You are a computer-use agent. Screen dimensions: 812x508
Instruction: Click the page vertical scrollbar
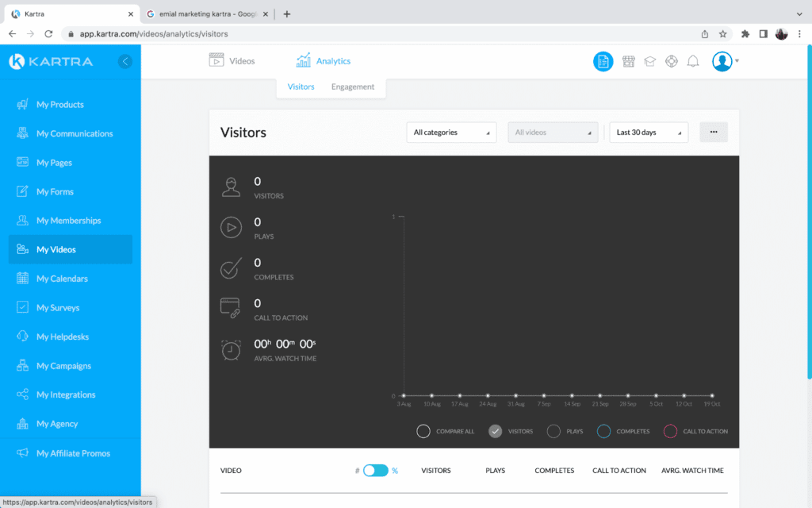(809, 213)
